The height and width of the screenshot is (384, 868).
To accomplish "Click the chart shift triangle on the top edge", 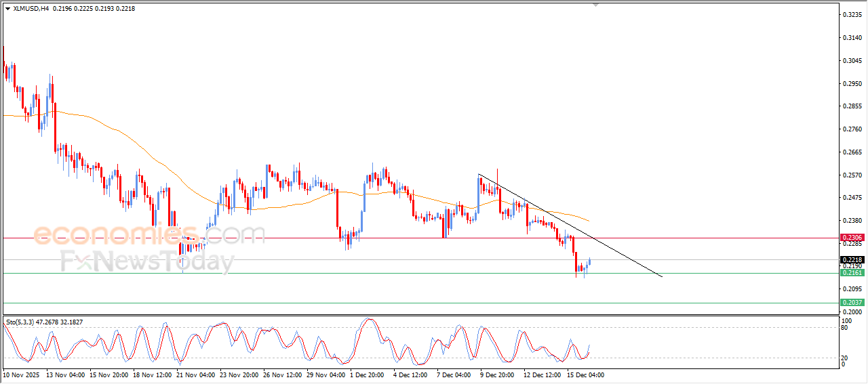I will tap(595, 5).
